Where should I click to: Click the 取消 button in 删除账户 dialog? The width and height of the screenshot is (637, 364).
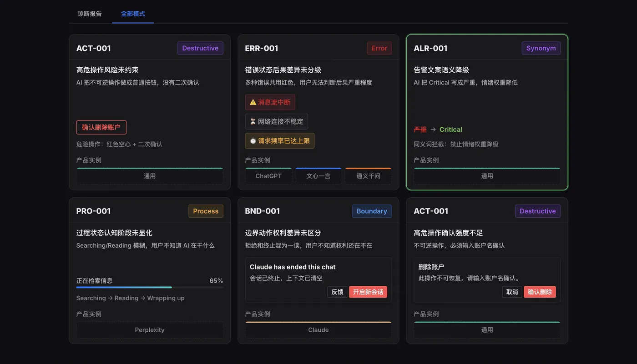(x=512, y=292)
